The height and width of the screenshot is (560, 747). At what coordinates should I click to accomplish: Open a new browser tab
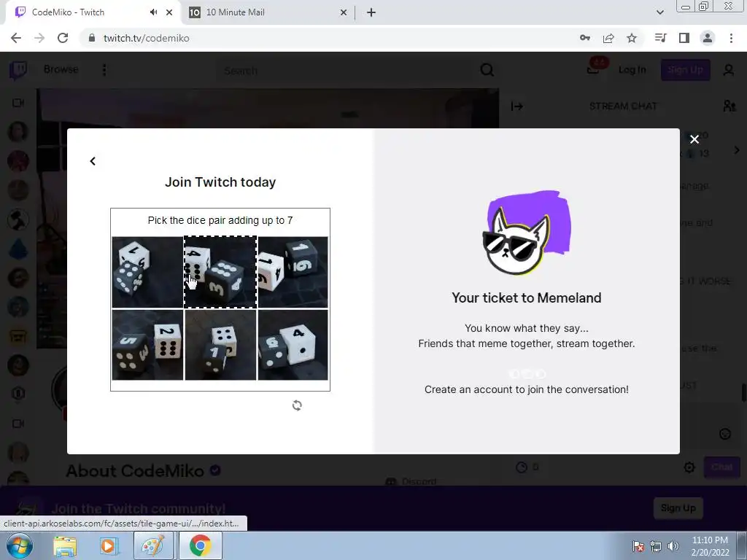coord(371,12)
